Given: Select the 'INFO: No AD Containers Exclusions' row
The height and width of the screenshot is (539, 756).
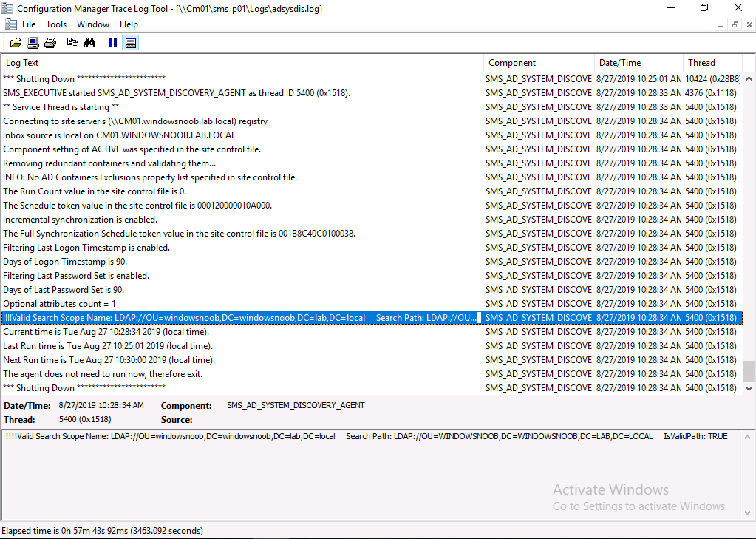Looking at the screenshot, I should 372,177.
